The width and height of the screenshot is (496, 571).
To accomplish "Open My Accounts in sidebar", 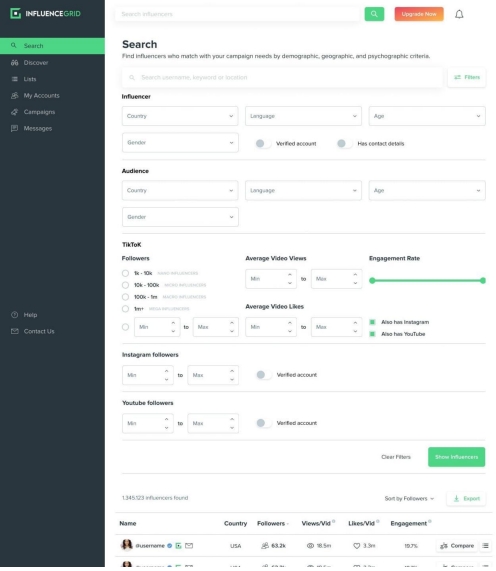I will click(41, 95).
